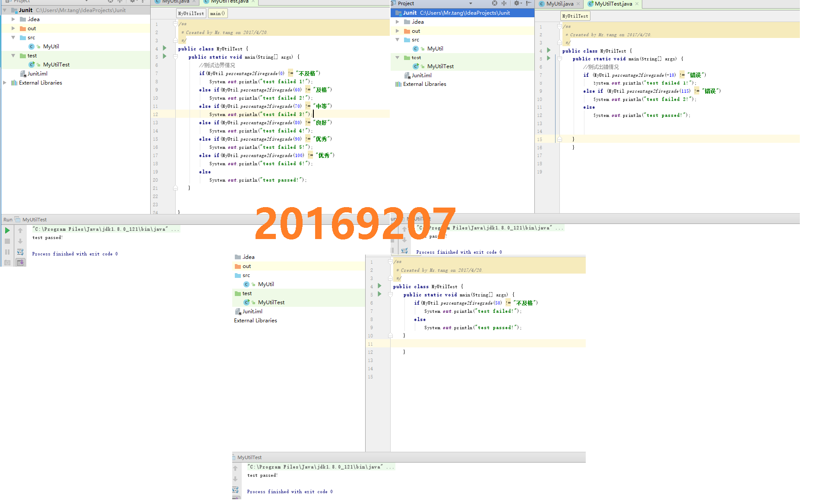Select External Libraries in right project tree
821x504 pixels.
pos(424,84)
